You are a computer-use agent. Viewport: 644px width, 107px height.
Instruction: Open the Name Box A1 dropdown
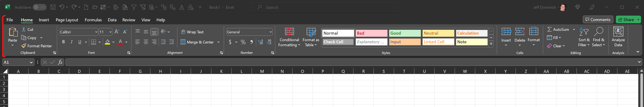[x=31, y=62]
